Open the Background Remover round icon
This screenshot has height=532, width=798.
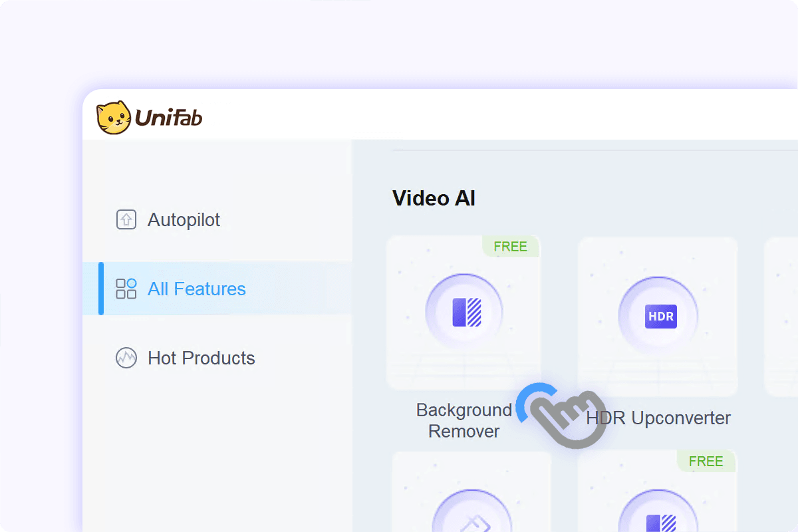tap(464, 313)
